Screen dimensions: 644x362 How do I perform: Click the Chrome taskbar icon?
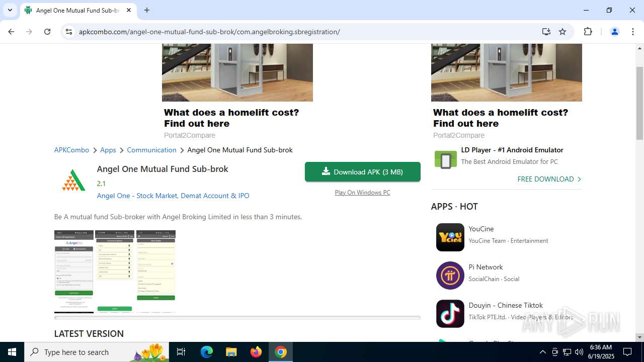point(281,352)
